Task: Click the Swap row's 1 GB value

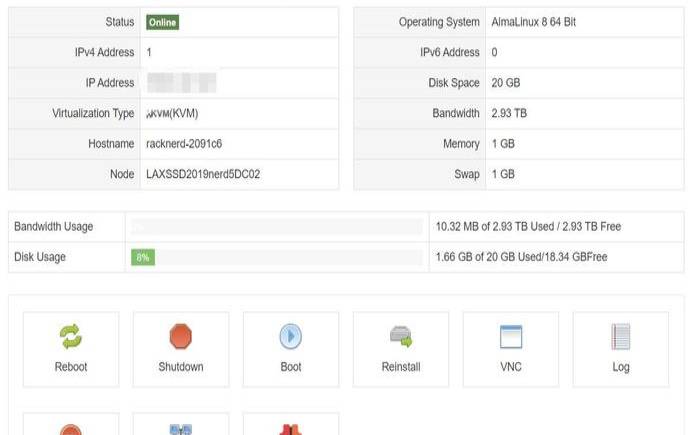Action: click(503, 174)
